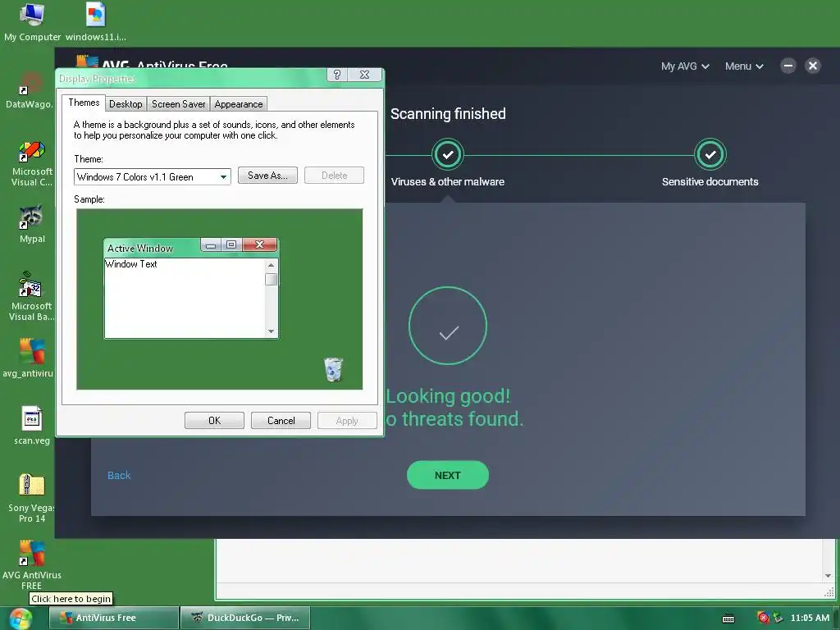Click the Save As... button
The image size is (840, 630).
267,176
